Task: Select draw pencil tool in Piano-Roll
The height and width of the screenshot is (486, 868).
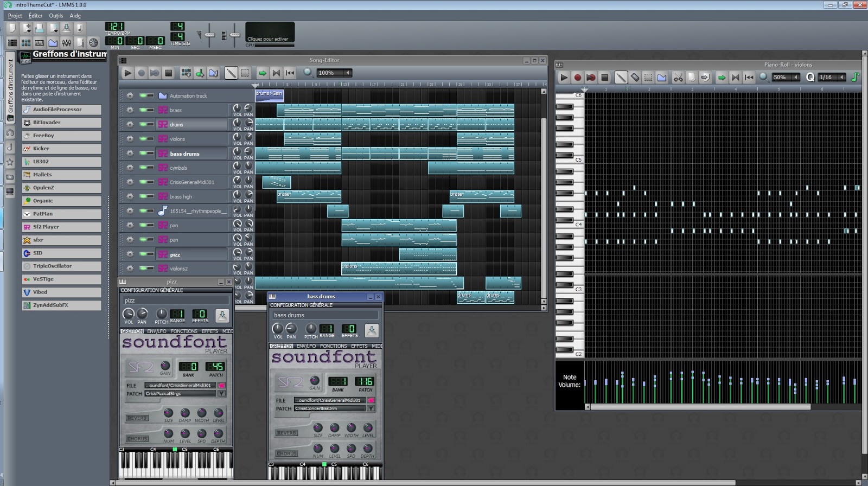Action: [621, 78]
